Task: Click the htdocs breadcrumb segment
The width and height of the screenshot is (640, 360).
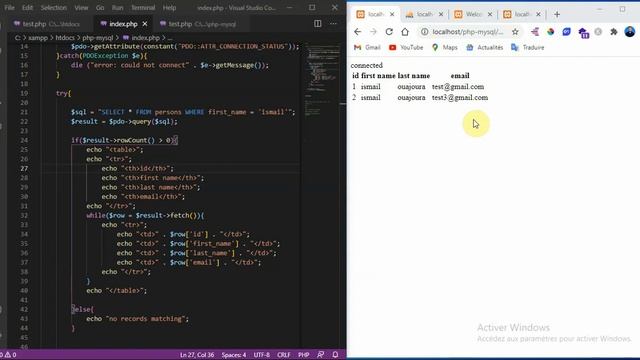Action: (x=65, y=38)
